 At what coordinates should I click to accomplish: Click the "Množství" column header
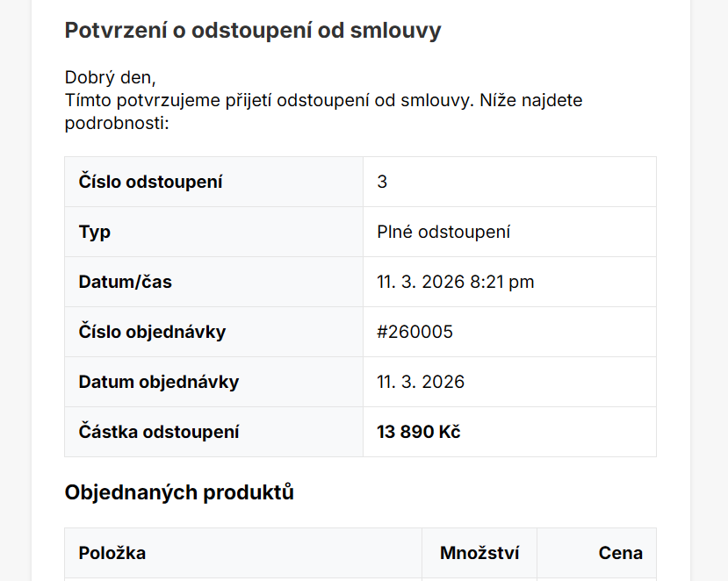[479, 554]
